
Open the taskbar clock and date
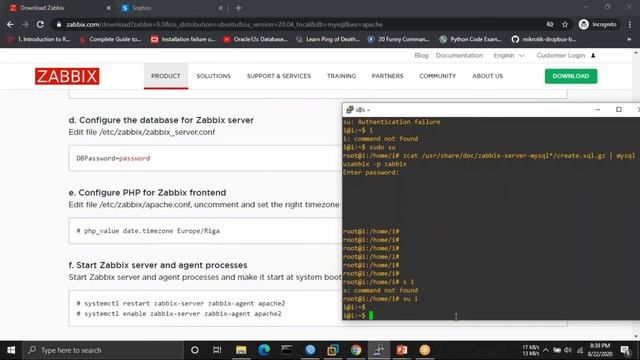point(599,350)
